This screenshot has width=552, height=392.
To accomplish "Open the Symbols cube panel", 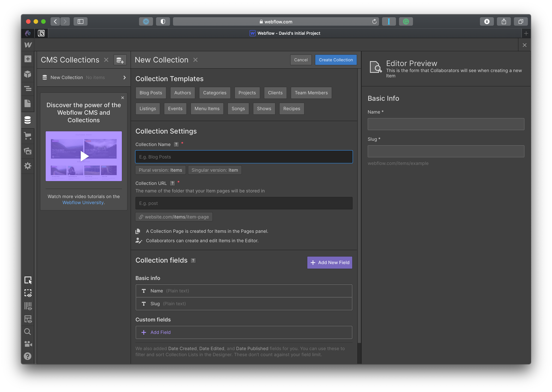I will [x=28, y=74].
